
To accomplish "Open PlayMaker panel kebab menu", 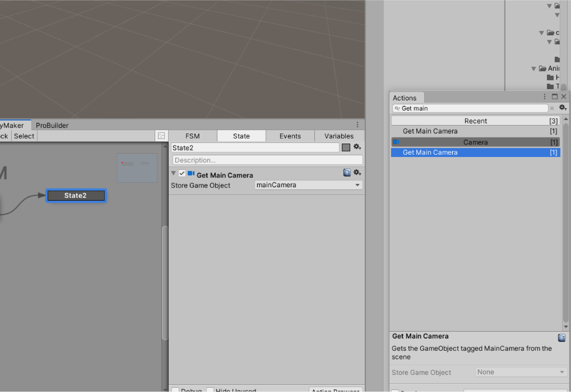I will pos(357,124).
